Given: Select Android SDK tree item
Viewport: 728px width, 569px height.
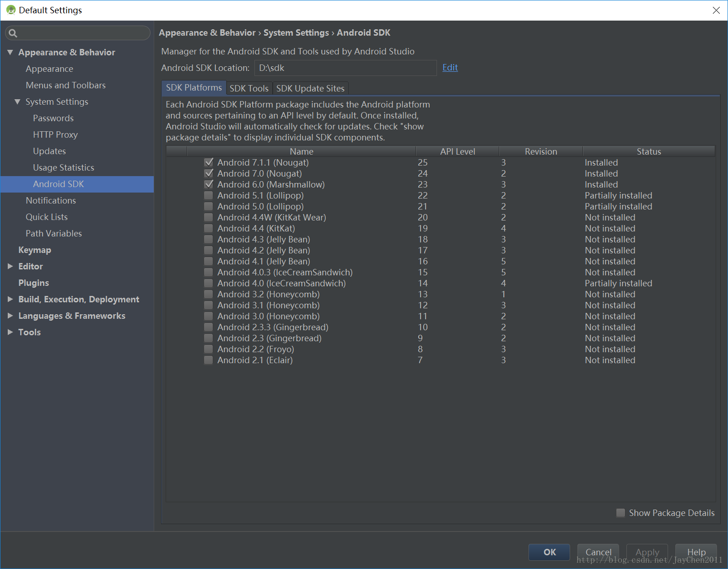Looking at the screenshot, I should click(77, 184).
